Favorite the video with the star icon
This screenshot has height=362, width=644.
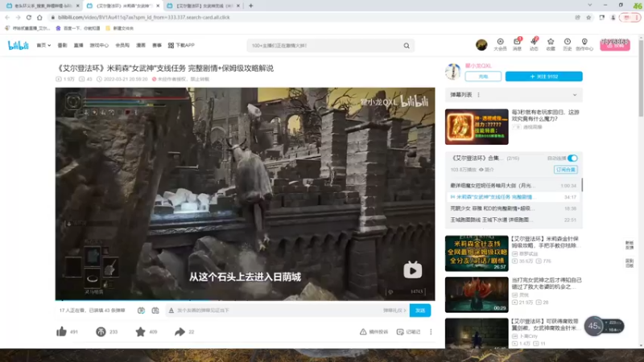[140, 331]
